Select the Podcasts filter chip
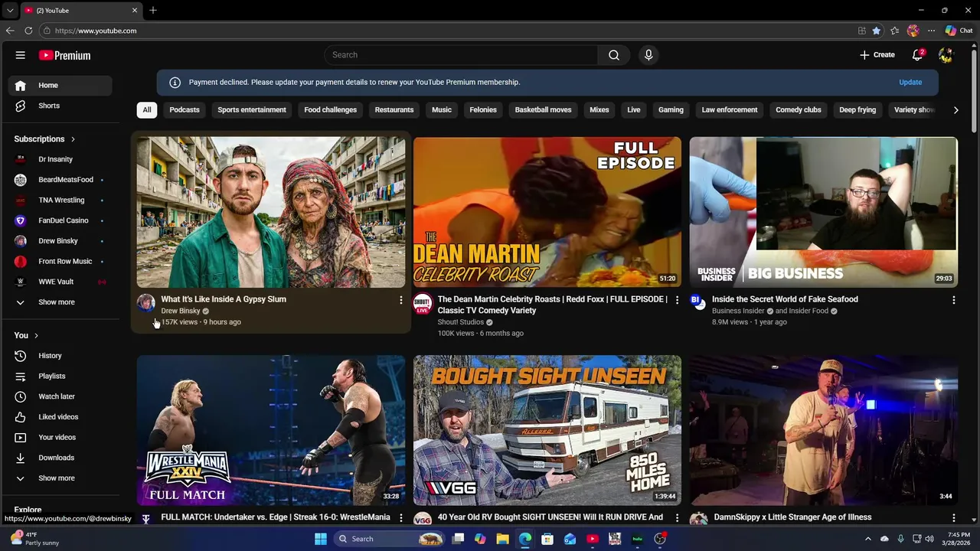Viewport: 980px width, 551px height. pyautogui.click(x=185, y=110)
